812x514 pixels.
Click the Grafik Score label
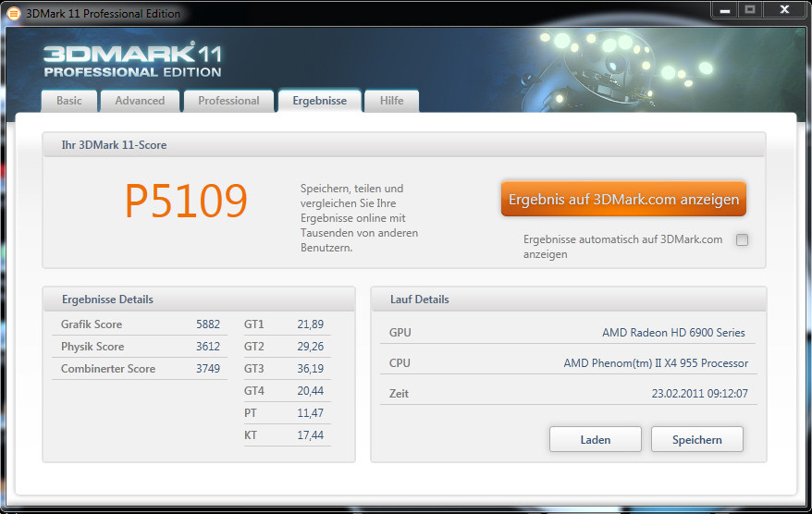(92, 324)
